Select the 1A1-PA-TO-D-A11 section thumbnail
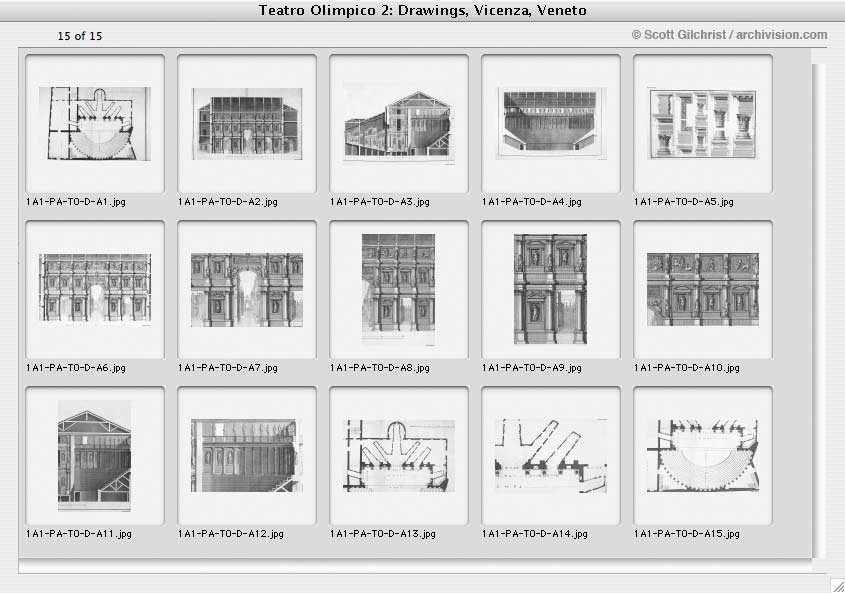Viewport: 845px width, 593px height. [95, 456]
